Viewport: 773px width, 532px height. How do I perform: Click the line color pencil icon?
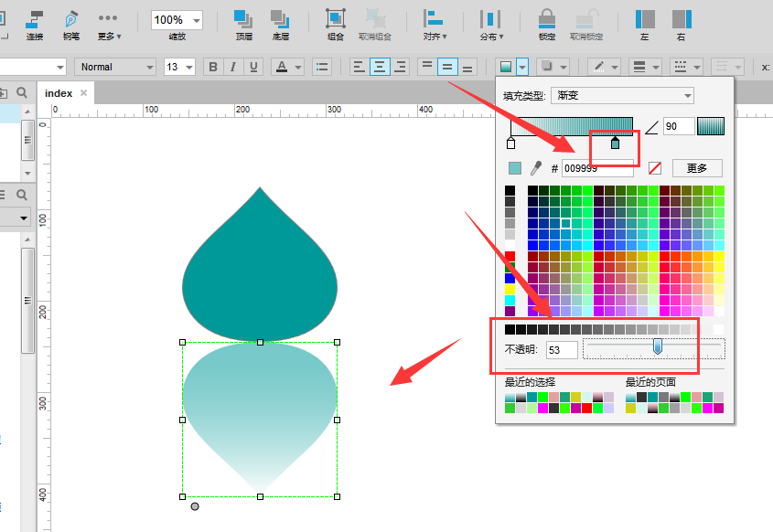(598, 67)
